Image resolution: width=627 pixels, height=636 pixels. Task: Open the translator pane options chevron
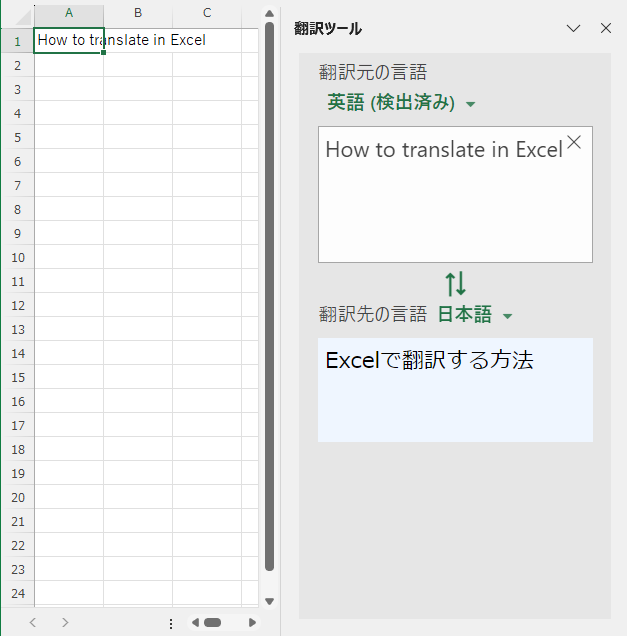573,28
